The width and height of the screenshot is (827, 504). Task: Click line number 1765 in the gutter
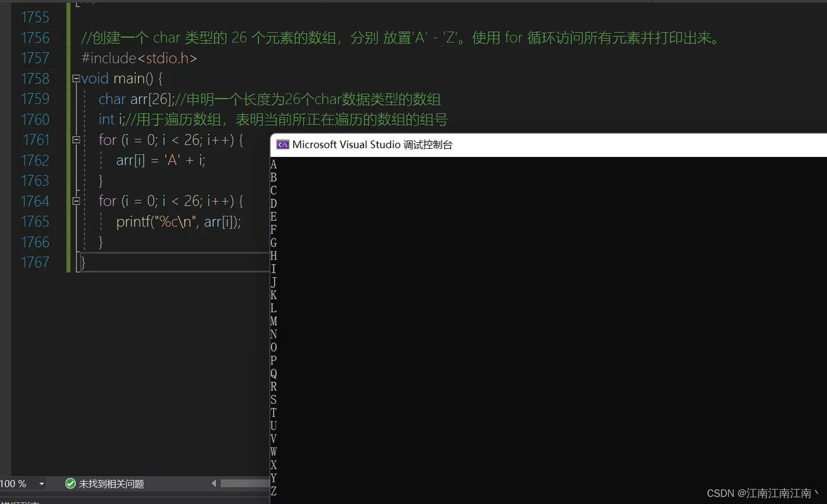(35, 221)
